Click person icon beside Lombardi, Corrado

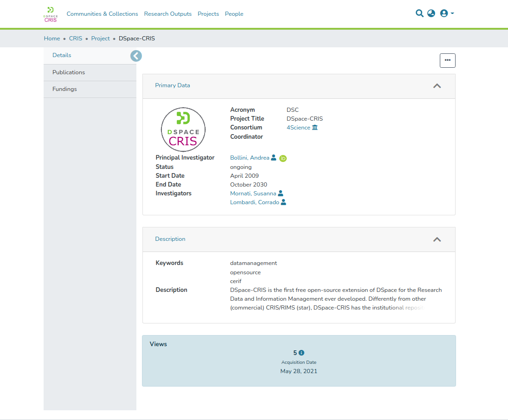coord(283,202)
